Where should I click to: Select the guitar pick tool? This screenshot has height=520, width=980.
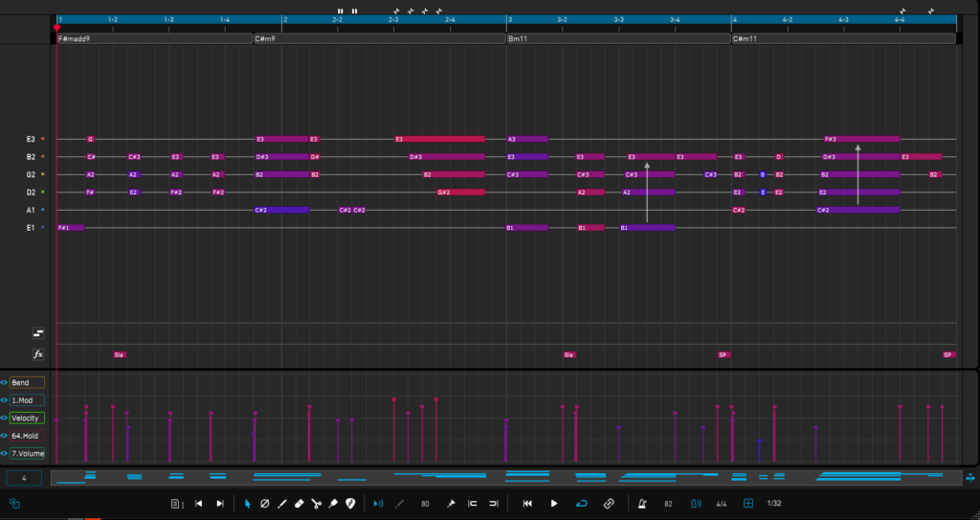[x=350, y=504]
